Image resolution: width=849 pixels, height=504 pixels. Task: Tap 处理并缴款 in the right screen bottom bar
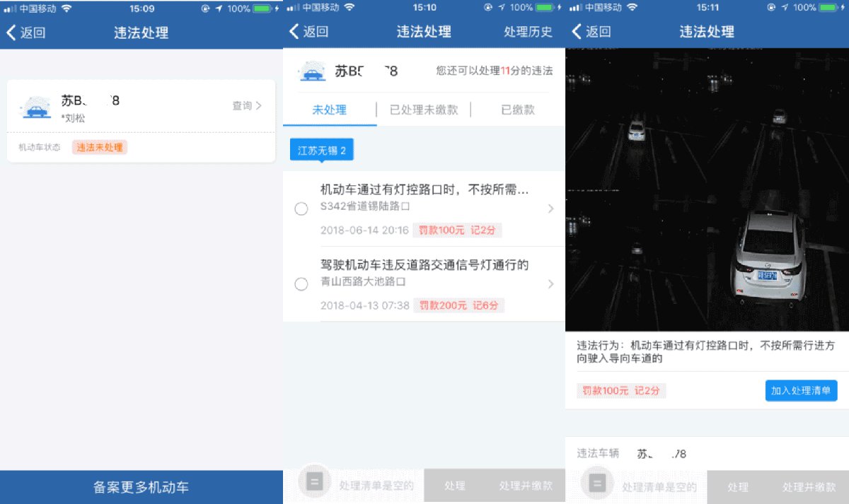pyautogui.click(x=809, y=487)
